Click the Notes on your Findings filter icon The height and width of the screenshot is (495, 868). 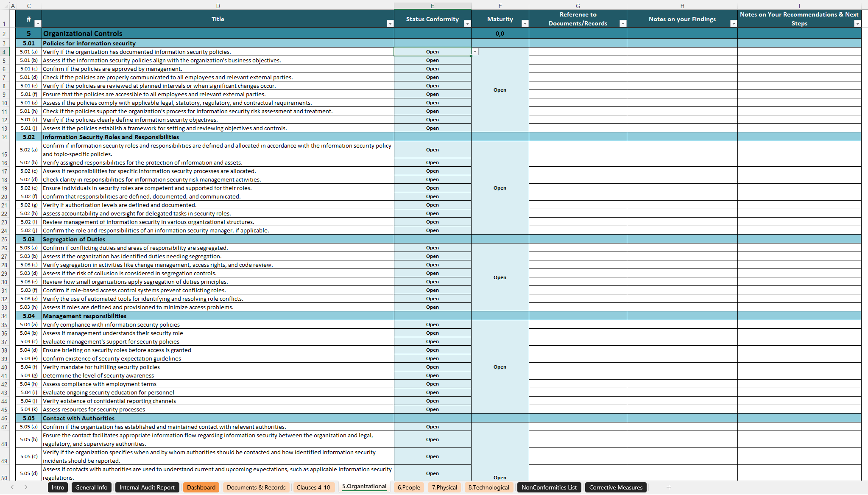tap(733, 24)
